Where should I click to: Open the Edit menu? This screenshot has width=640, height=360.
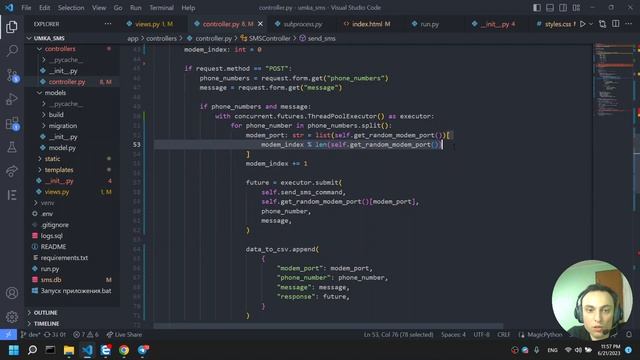pyautogui.click(x=44, y=8)
